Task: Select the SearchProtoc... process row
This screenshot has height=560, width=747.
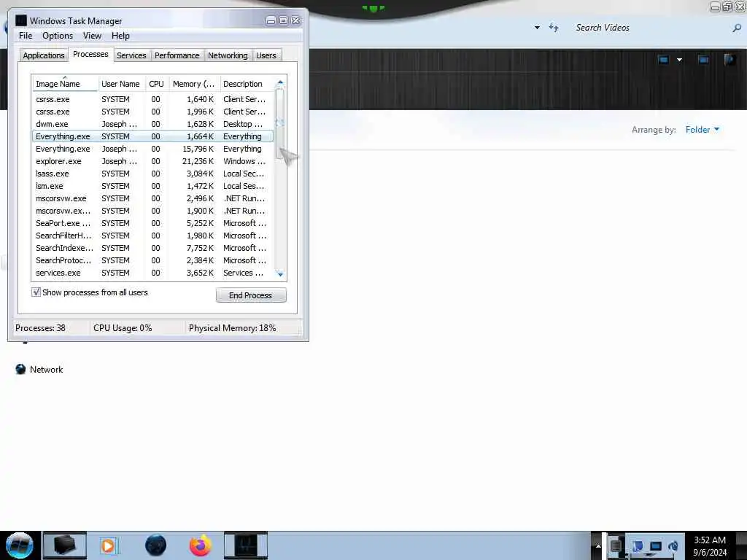Action: (x=152, y=260)
